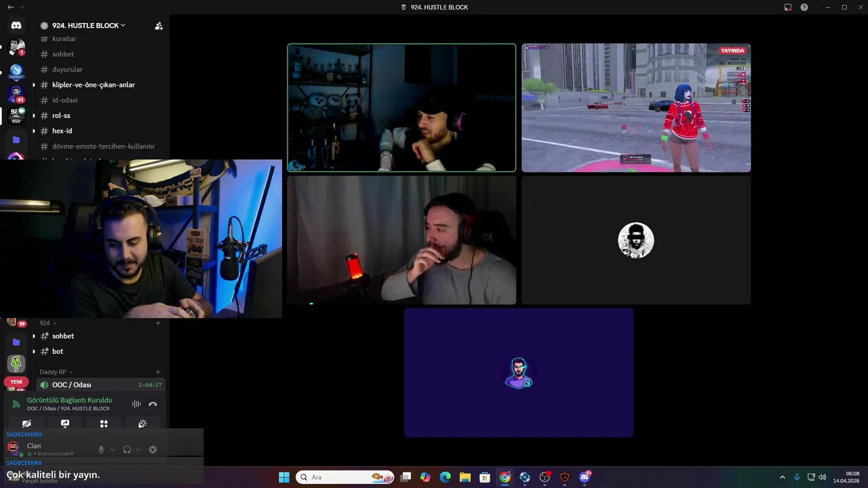The height and width of the screenshot is (488, 868).
Task: Click the invite people icon beside server name
Action: [x=159, y=26]
